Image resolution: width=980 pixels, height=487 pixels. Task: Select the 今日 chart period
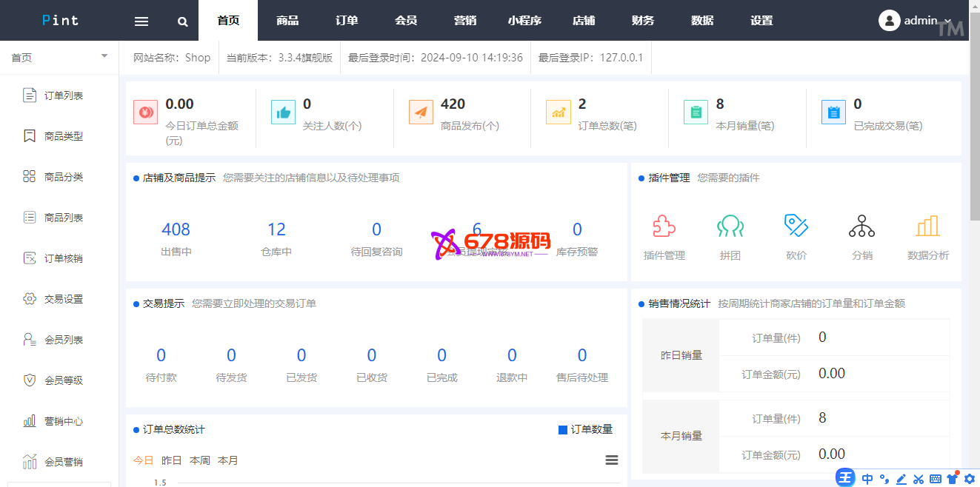[143, 460]
